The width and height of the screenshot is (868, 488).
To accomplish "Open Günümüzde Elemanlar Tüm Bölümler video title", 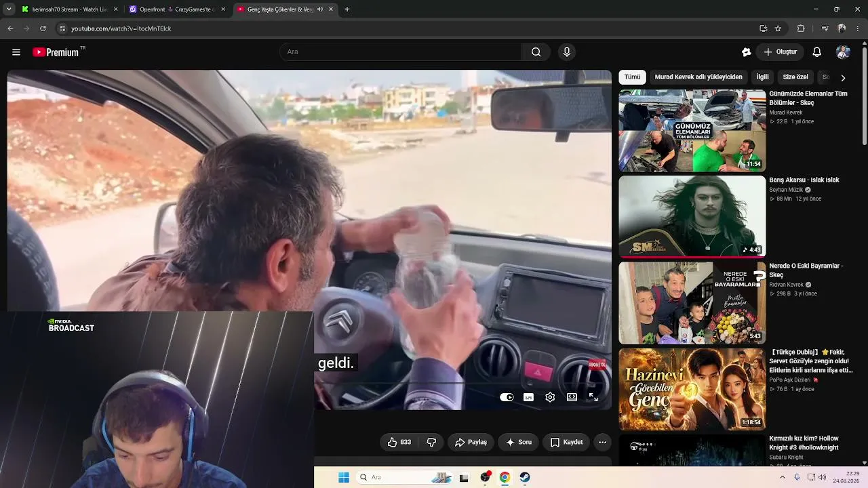I will coord(808,98).
